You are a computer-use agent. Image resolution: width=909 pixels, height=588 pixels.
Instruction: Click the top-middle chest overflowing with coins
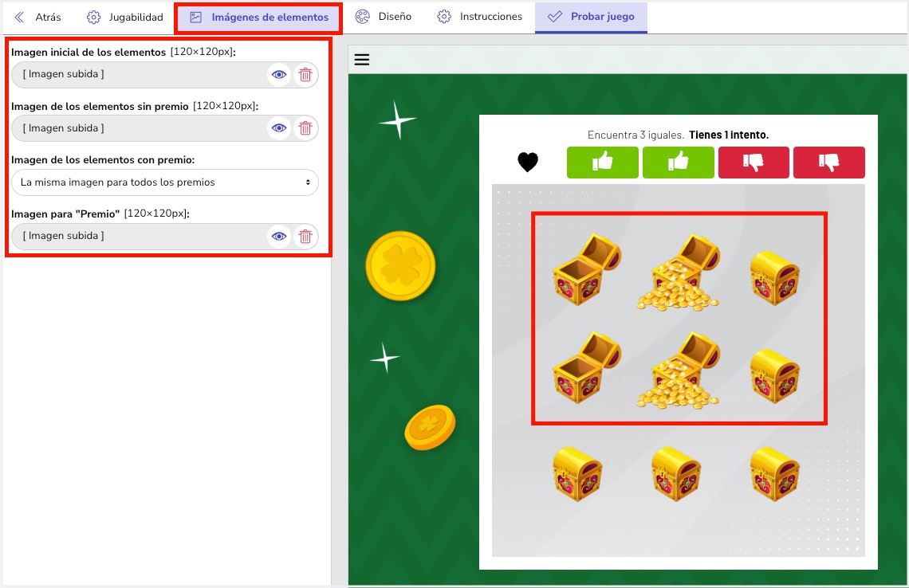pos(679,272)
